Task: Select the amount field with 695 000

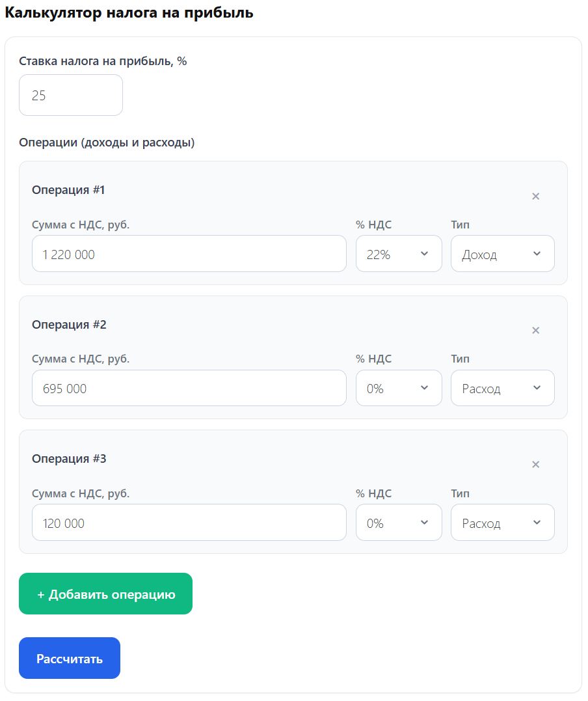Action: (189, 389)
